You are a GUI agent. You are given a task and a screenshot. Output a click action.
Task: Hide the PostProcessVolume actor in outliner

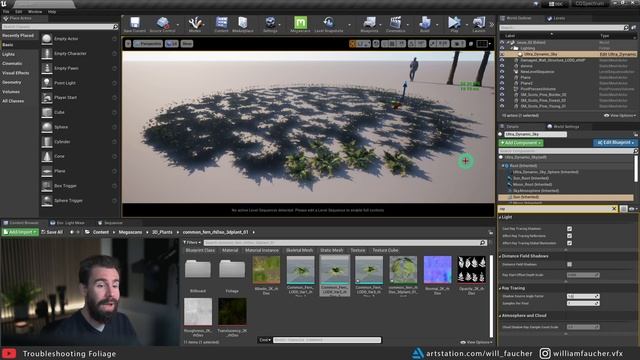(502, 89)
